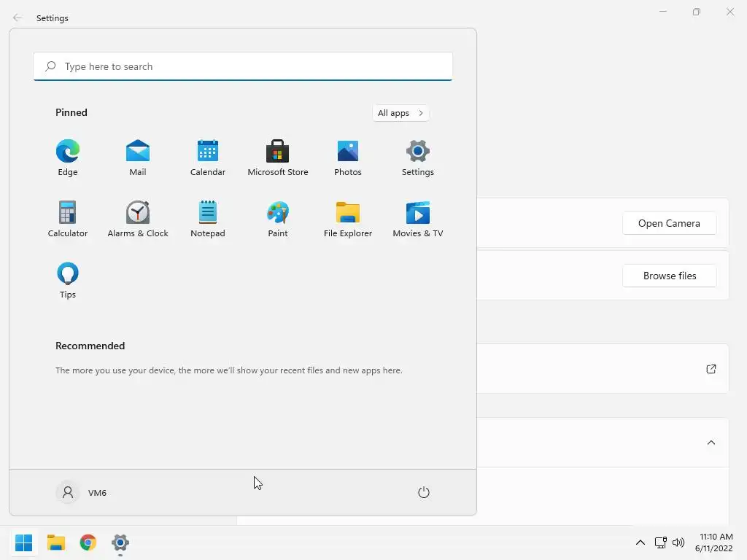
Task: Open Alarms & Clock app
Action: pos(138,219)
